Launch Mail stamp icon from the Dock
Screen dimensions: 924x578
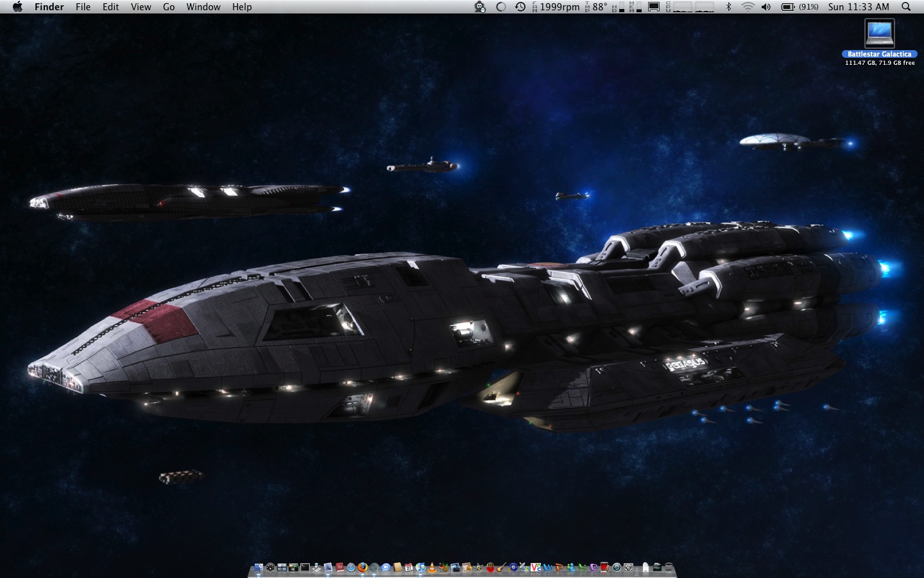[328, 567]
